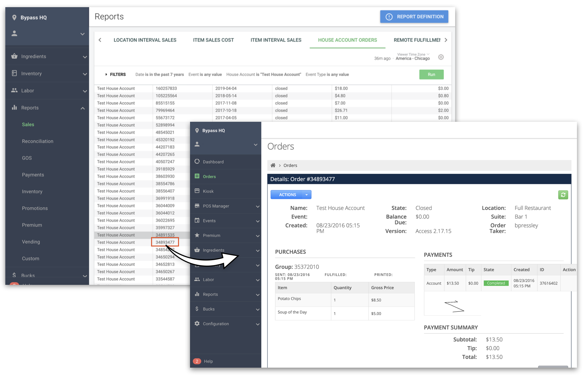This screenshot has height=380, width=588.
Task: Click the Bucks dollar icon in Orders sidebar
Action: point(197,309)
